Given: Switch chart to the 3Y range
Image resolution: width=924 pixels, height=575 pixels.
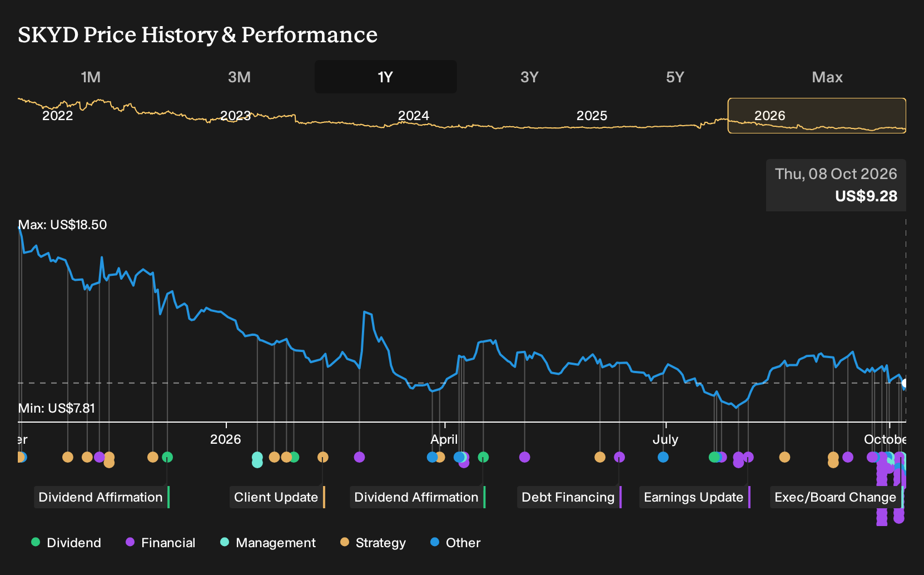Looking at the screenshot, I should click(529, 77).
